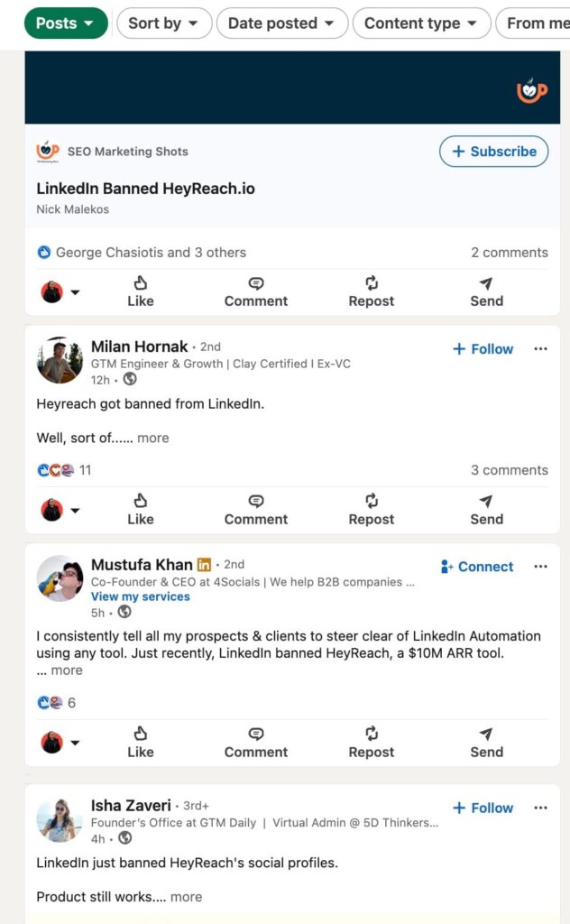The width and height of the screenshot is (570, 924).
Task: Like Milan Hornak's post
Action: click(x=140, y=510)
